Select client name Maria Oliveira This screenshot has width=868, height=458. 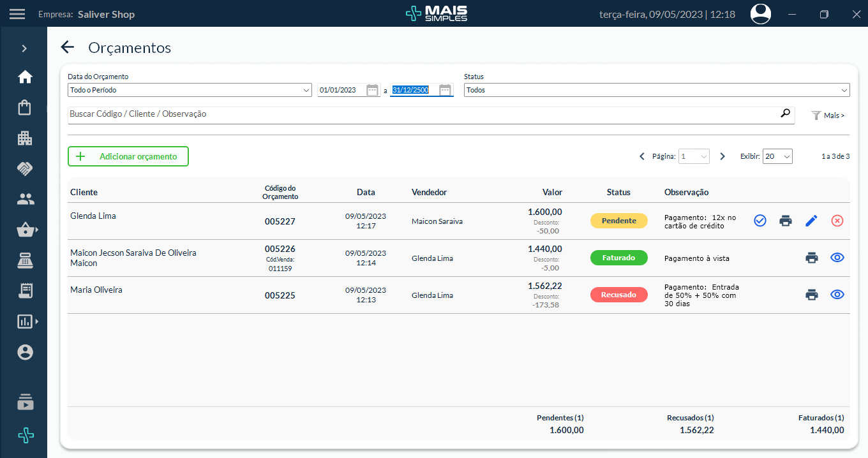click(x=96, y=290)
